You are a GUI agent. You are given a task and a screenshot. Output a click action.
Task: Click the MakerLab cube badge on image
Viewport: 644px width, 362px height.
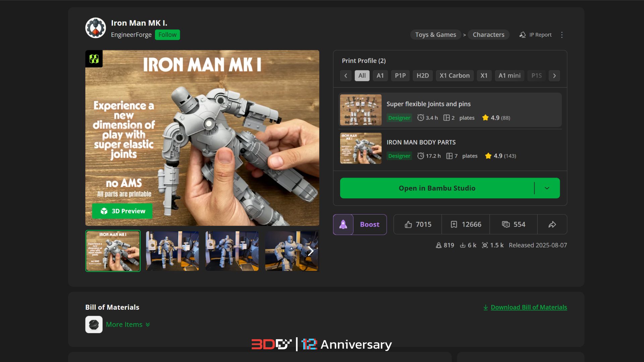(94, 59)
